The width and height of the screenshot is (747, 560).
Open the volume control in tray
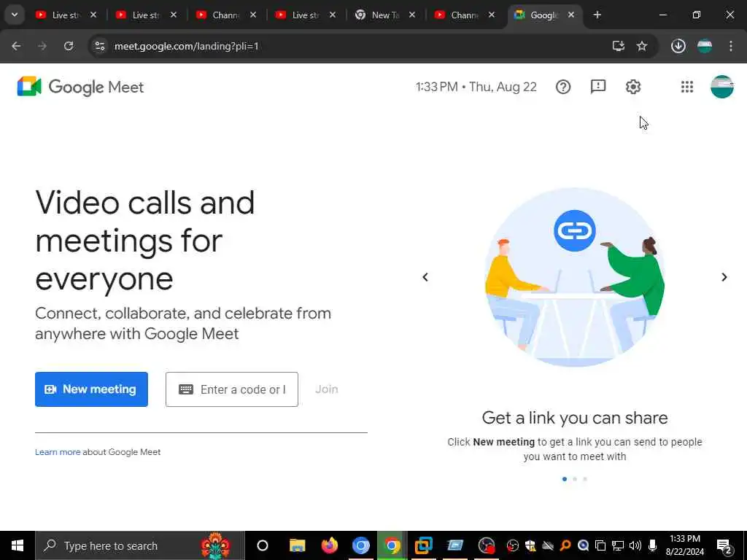click(x=635, y=545)
